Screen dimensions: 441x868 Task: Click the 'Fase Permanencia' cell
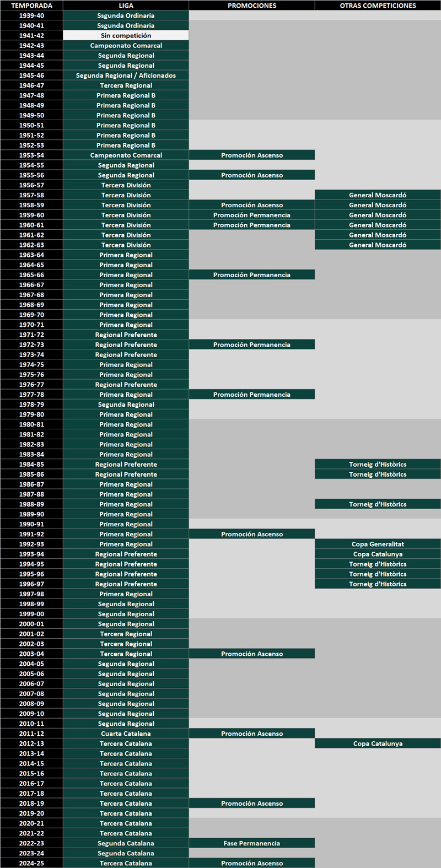(252, 843)
